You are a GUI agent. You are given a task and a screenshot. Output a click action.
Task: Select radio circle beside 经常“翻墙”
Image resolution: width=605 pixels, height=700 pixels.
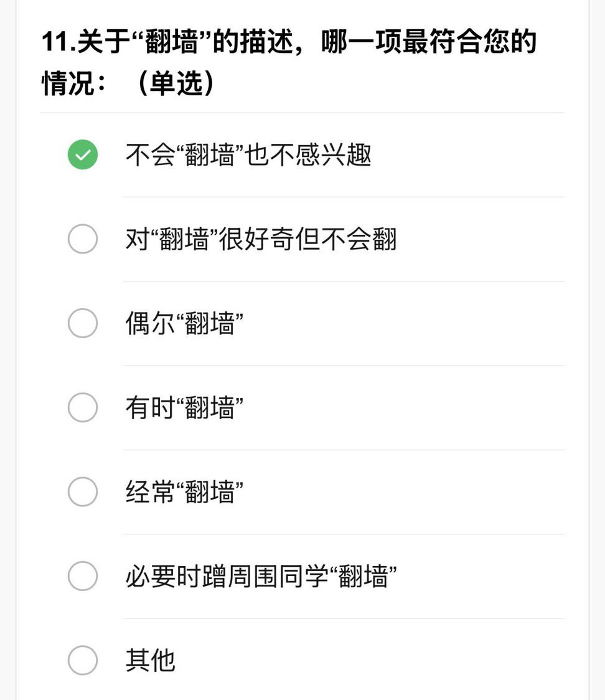[x=83, y=491]
